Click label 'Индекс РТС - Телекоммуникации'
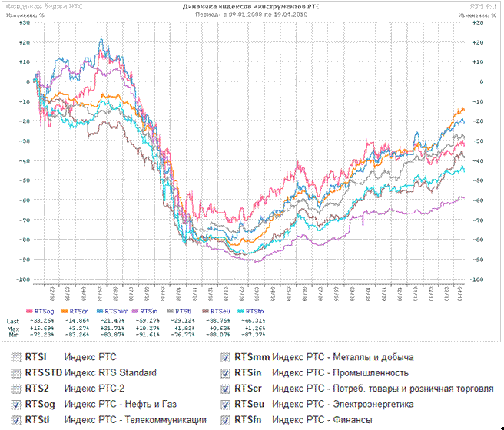This screenshot has height=430, width=504. click(135, 420)
